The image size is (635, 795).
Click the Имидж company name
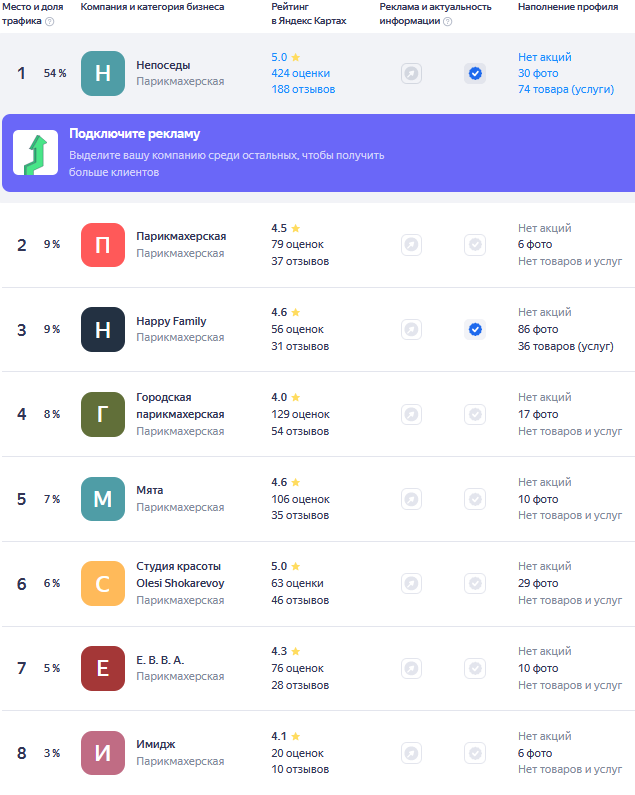[x=156, y=744]
